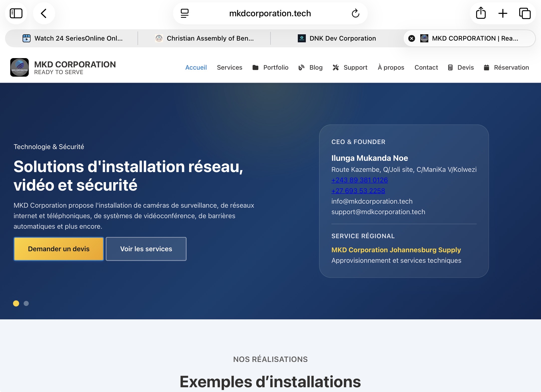
Task: Reload the mkdcorporation.tech page
Action: [355, 13]
